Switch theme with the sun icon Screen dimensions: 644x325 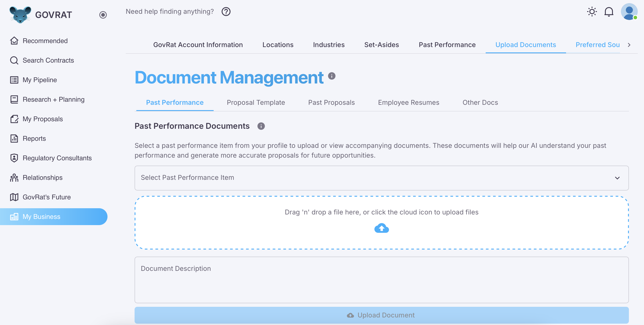coord(592,12)
